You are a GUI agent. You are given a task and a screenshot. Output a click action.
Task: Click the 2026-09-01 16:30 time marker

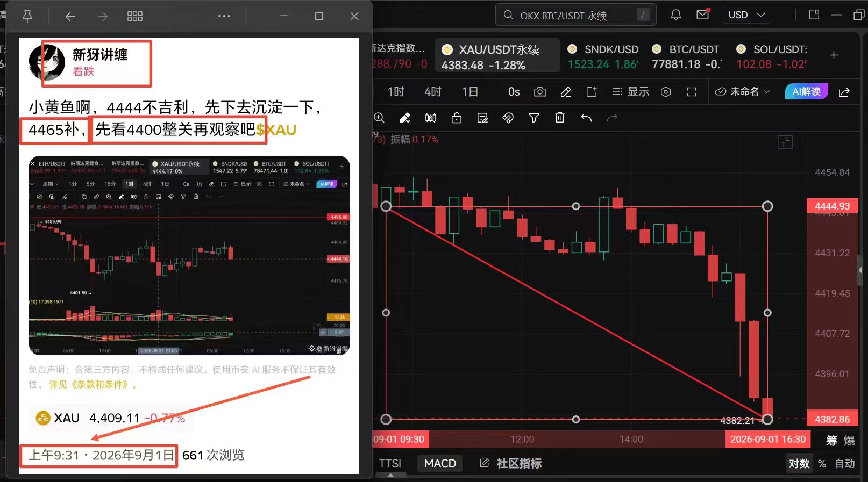767,439
